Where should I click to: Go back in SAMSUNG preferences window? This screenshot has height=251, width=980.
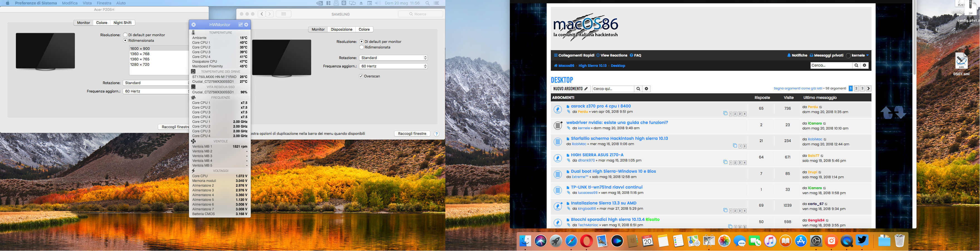(262, 14)
